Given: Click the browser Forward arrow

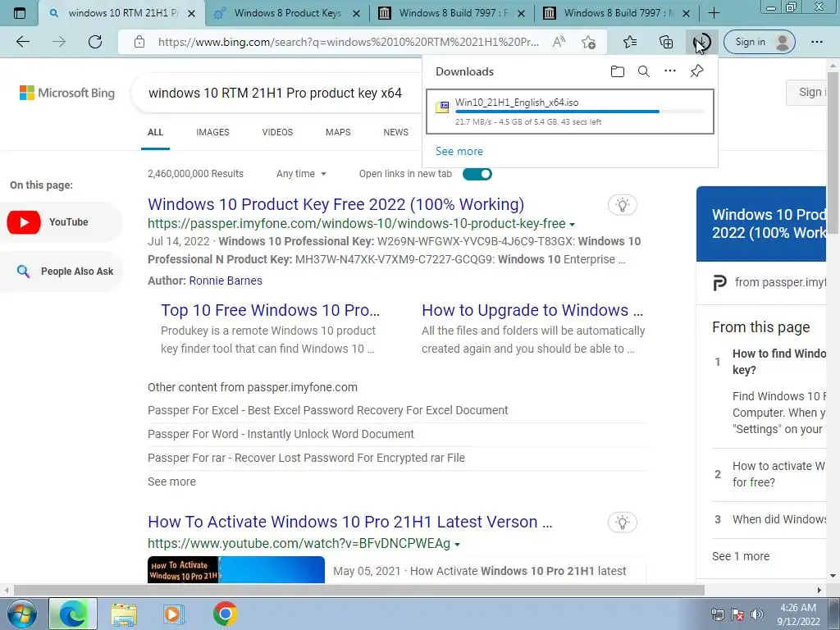Looking at the screenshot, I should coord(59,42).
